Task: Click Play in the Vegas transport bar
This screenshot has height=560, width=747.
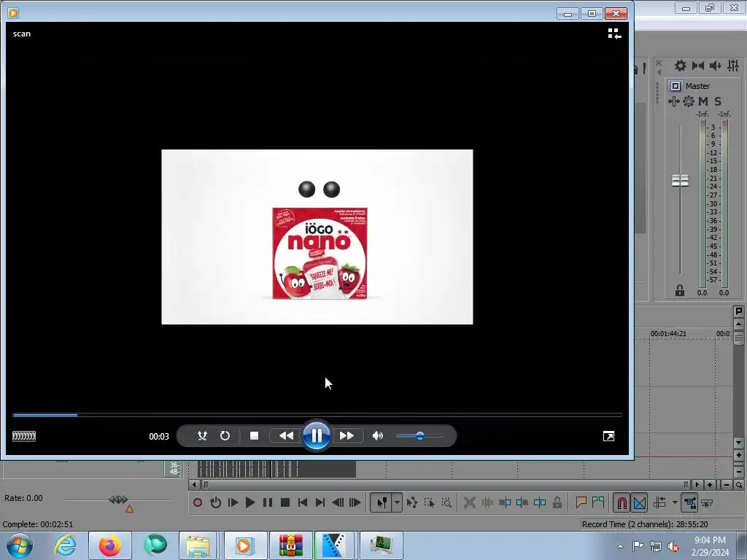Action: pyautogui.click(x=250, y=502)
